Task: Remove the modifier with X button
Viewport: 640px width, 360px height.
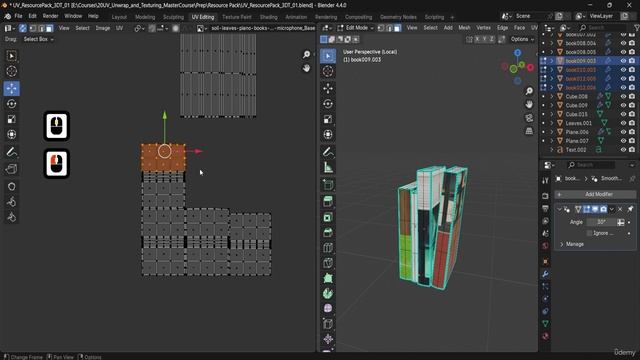Action: click(x=620, y=209)
